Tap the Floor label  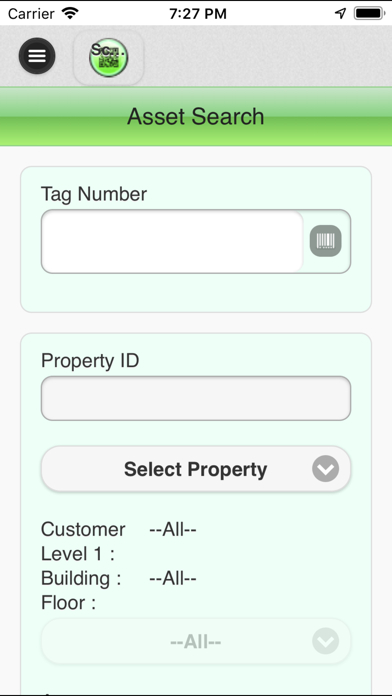click(x=68, y=603)
